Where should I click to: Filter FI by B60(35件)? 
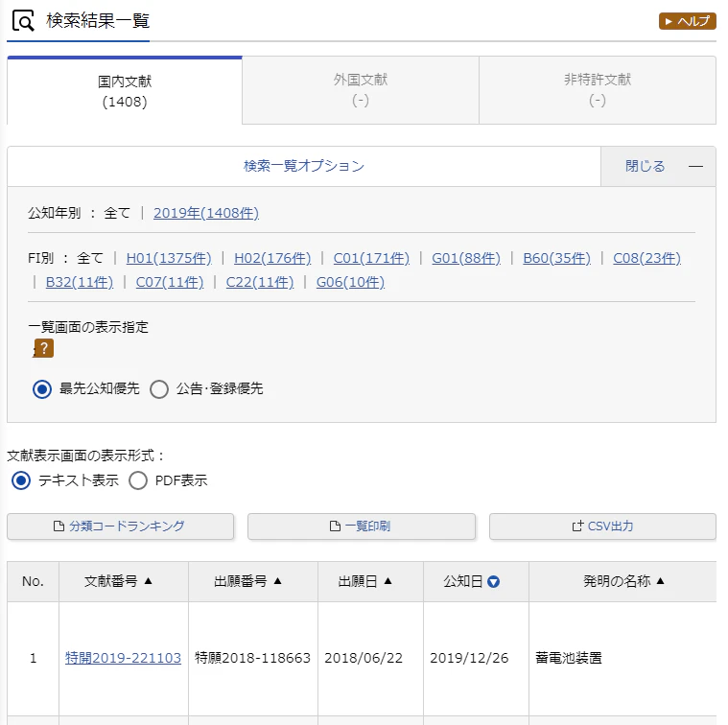coord(556,258)
